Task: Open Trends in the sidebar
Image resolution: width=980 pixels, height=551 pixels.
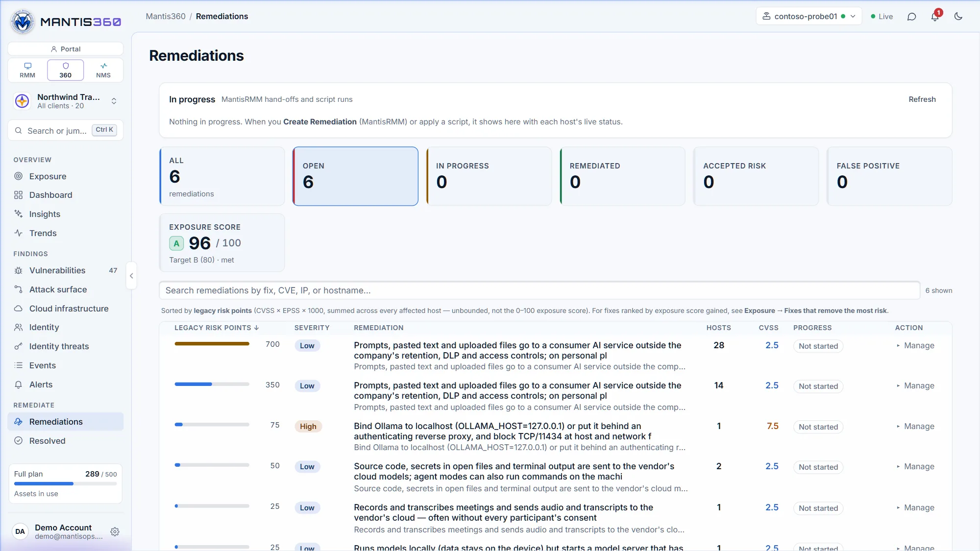Action: [65, 233]
